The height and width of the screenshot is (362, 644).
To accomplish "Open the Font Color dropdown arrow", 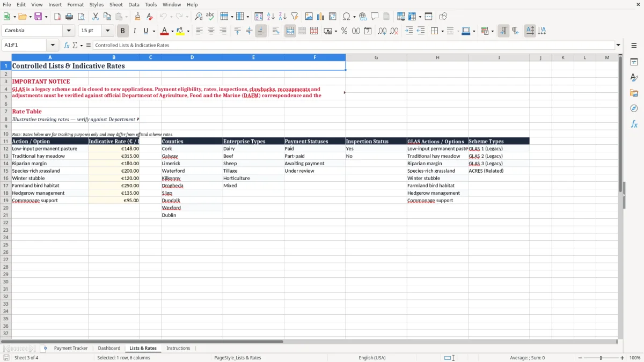I will [172, 31].
